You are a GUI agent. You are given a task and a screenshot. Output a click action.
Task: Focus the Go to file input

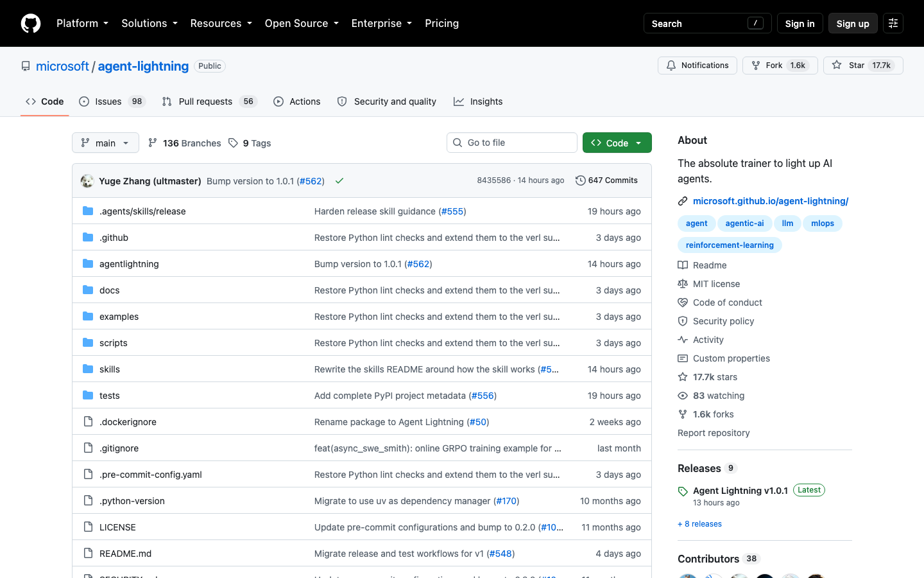pyautogui.click(x=512, y=143)
